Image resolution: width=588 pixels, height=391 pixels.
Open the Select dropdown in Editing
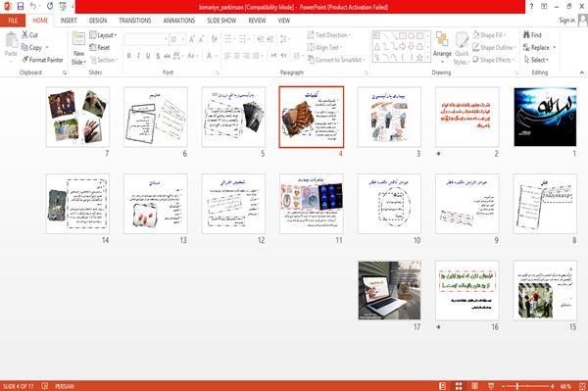[536, 60]
